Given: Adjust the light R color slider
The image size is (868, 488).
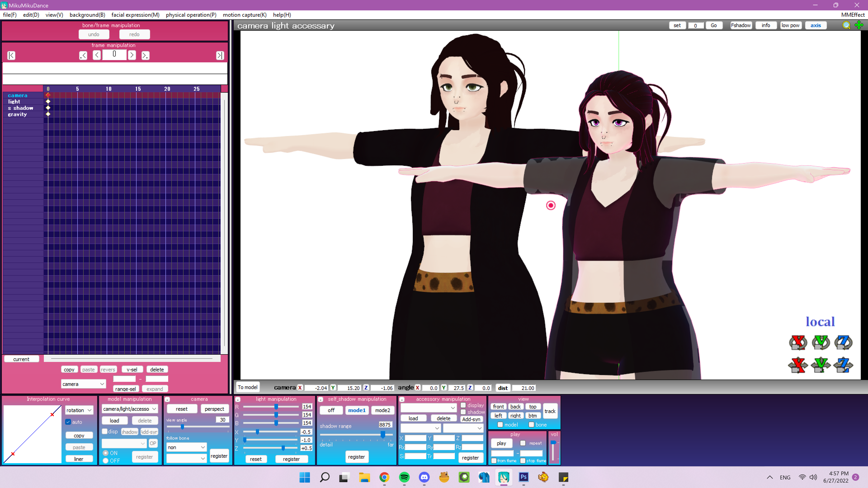Looking at the screenshot, I should coord(276,407).
